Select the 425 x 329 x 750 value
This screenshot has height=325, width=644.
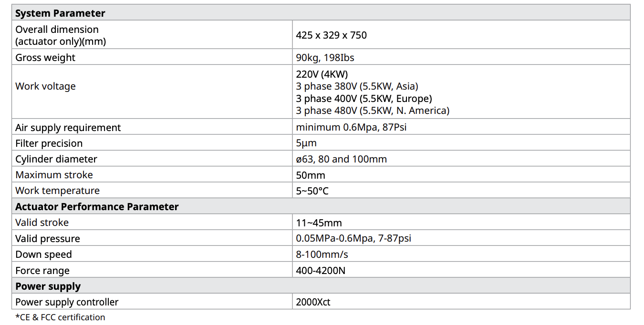click(331, 35)
